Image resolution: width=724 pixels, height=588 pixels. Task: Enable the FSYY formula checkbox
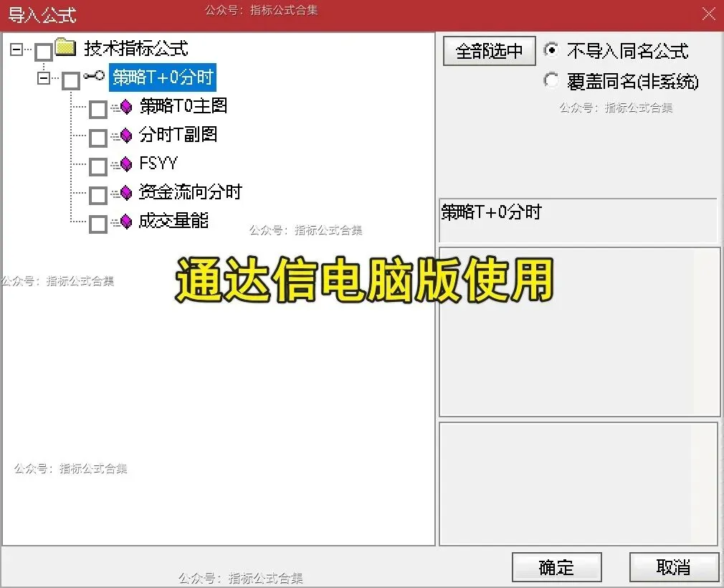(x=98, y=167)
